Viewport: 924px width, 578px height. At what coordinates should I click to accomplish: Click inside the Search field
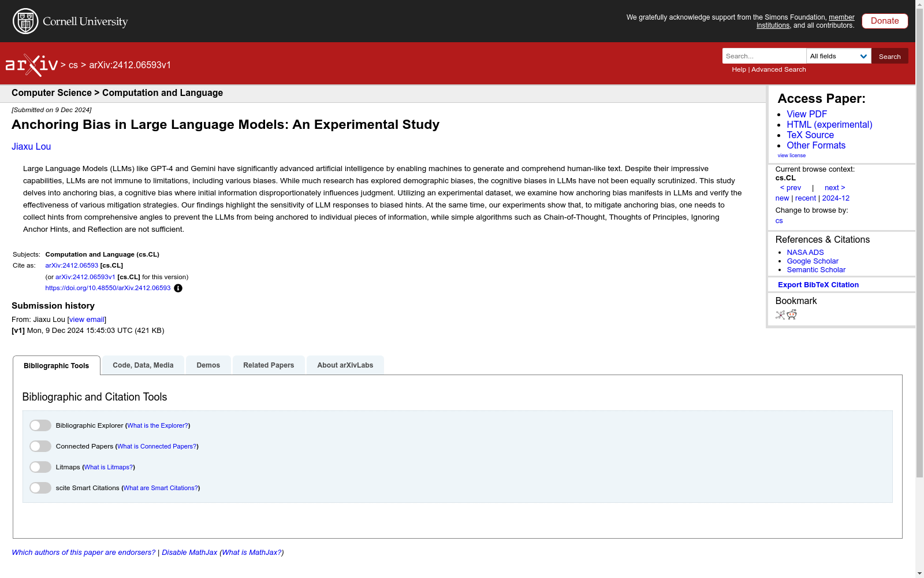763,55
